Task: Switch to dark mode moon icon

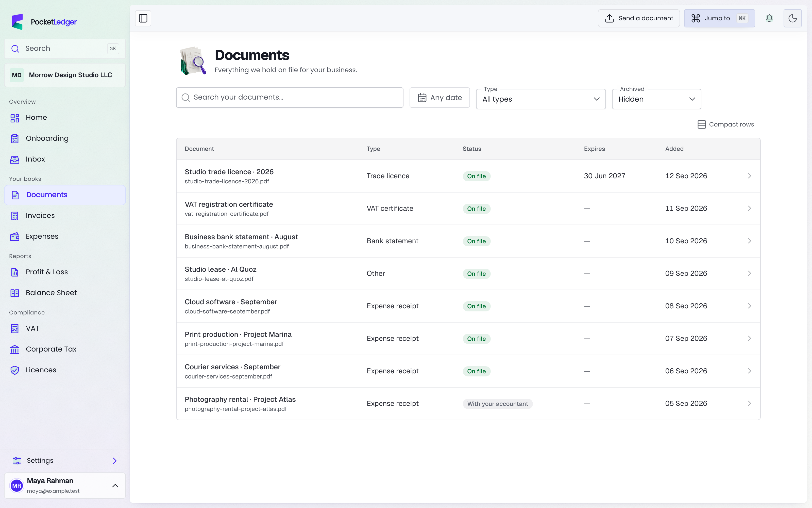Action: (792, 18)
